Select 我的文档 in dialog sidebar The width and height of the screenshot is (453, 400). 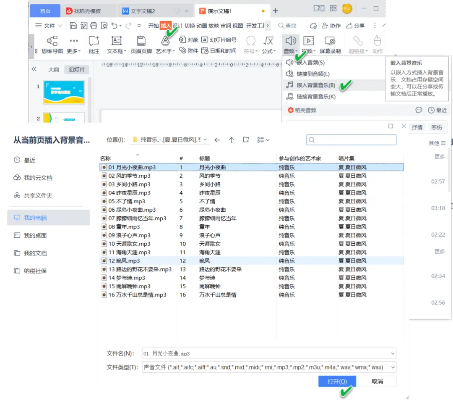coord(30,253)
